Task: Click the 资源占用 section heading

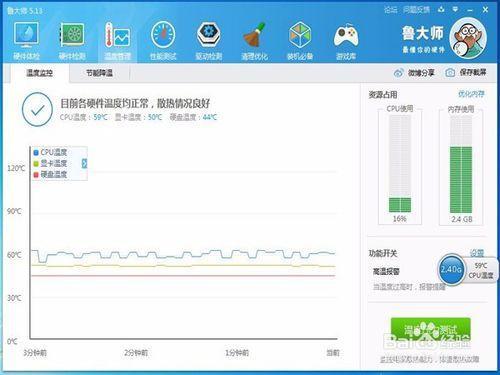Action: coord(383,95)
